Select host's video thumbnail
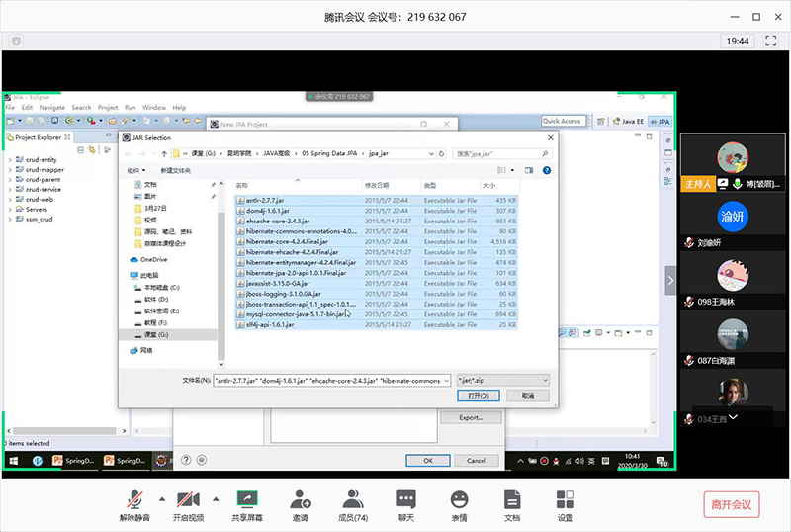This screenshot has width=791, height=532. [x=732, y=161]
